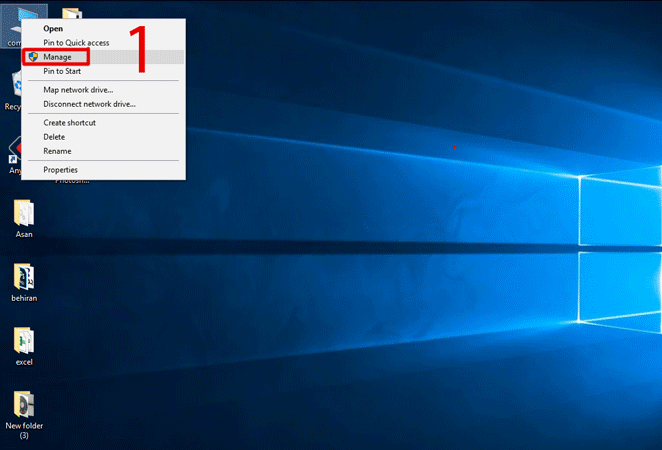
Task: Select Pin to Quick access
Action: 76,43
